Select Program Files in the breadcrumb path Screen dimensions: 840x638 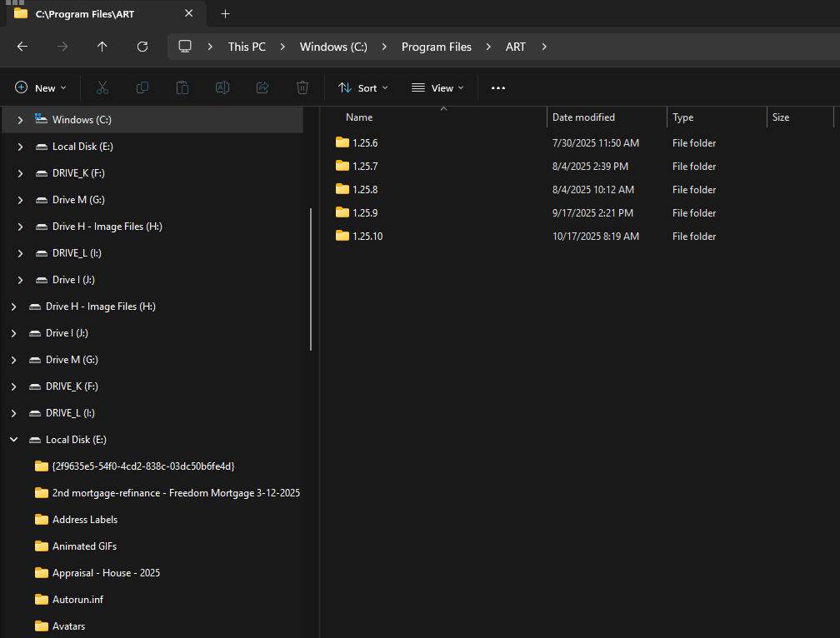[436, 47]
